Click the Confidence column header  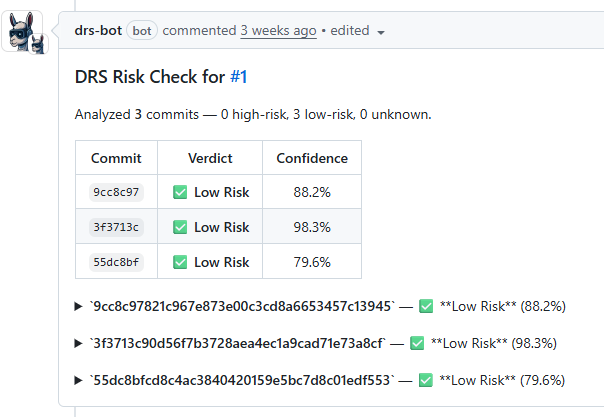[312, 158]
